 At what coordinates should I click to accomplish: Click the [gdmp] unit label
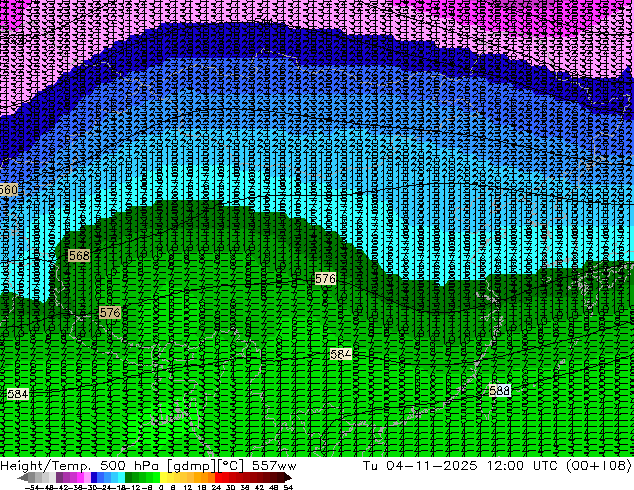pos(192,466)
